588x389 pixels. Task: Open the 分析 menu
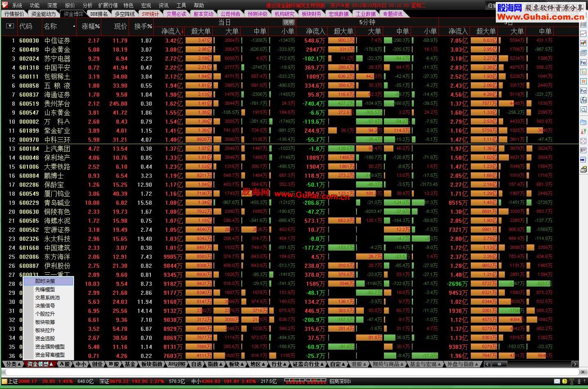tap(88, 5)
